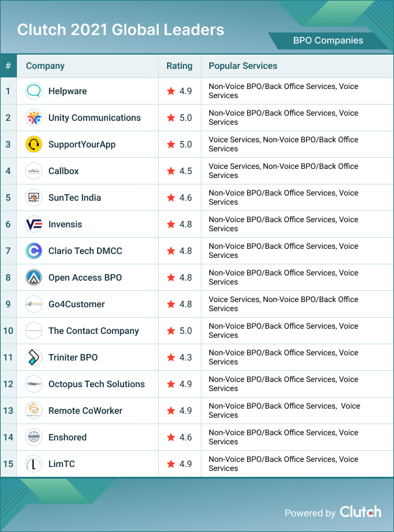
Task: Click the Company column header
Action: tap(45, 66)
